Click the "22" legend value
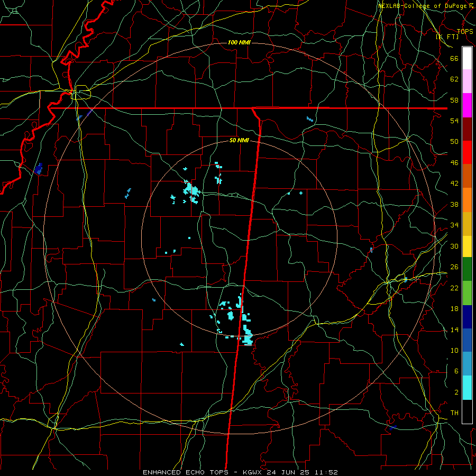This screenshot has height=476, width=476. click(454, 288)
